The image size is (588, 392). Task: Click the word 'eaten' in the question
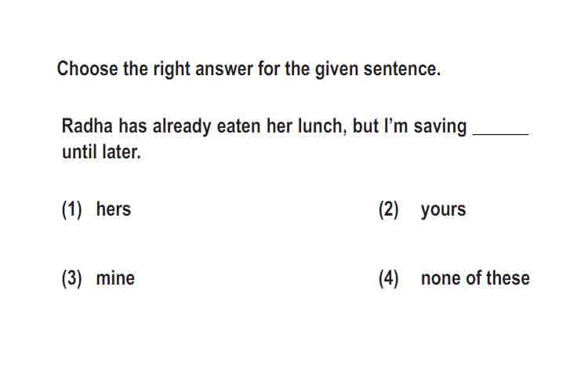pos(239,126)
